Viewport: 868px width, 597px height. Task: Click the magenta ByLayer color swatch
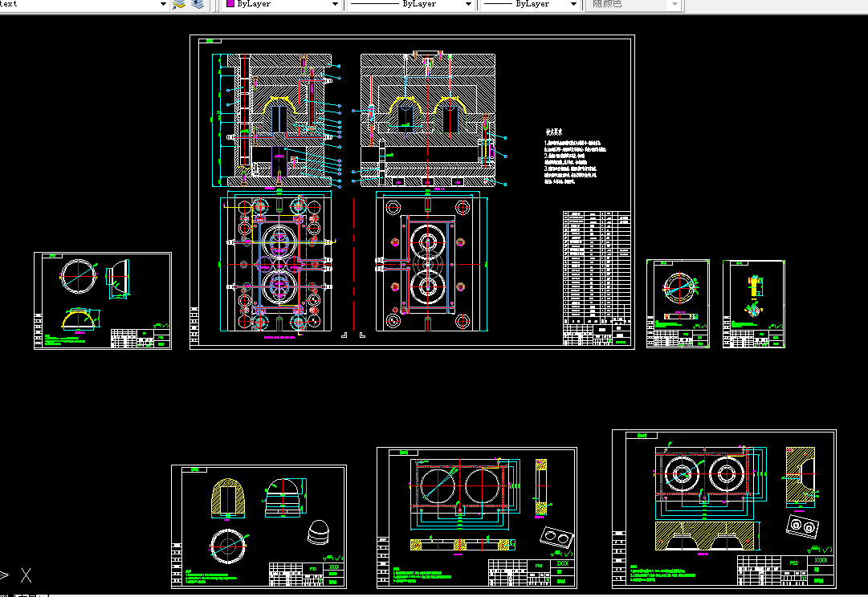230,3
